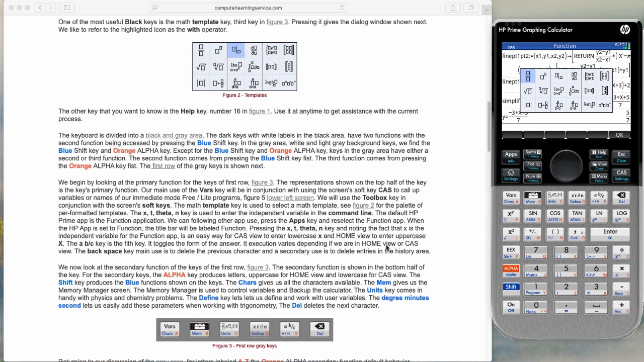
Task: Click the browser forward arrow
Action: coord(51,8)
